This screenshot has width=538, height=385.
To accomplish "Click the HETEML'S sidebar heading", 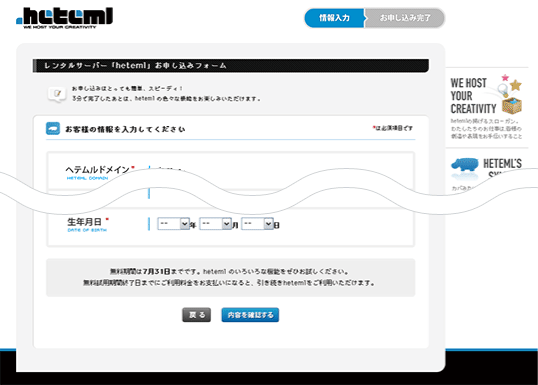I will [502, 164].
